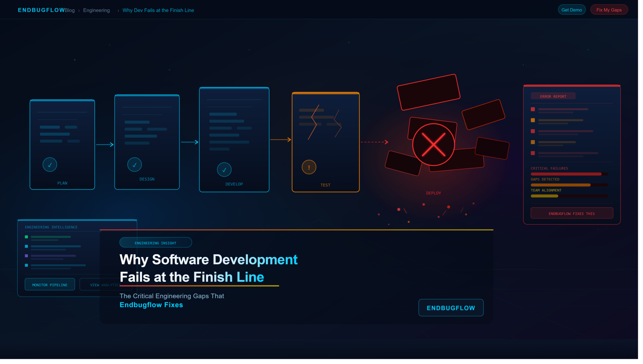
Task: Click the GAPS DETECTED progress bar
Action: [569, 185]
